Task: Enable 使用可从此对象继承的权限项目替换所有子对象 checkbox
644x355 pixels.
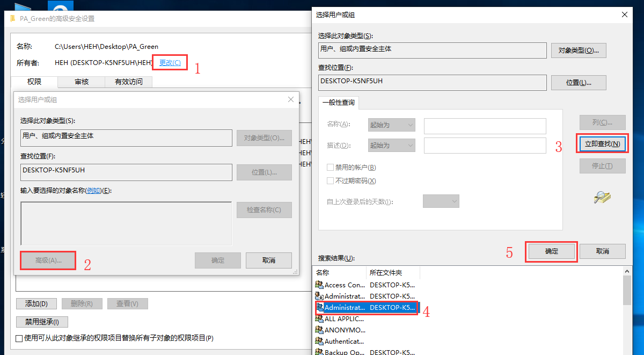Action: (19, 338)
